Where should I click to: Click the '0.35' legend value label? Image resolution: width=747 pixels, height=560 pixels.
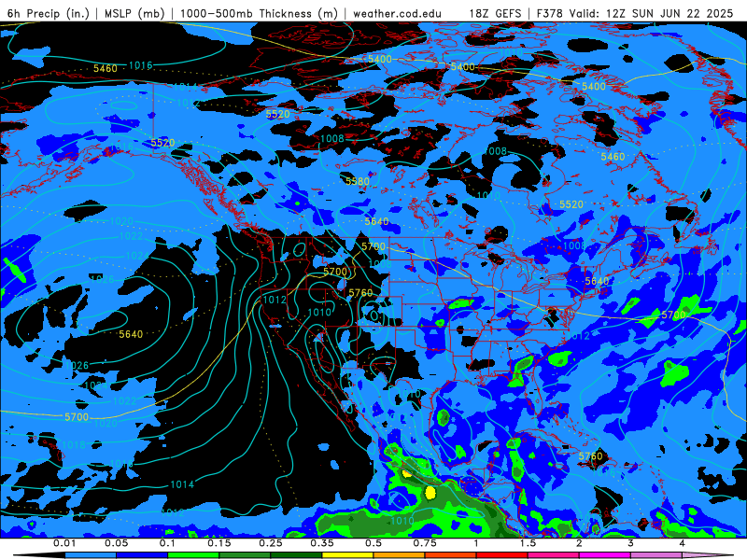(x=322, y=543)
